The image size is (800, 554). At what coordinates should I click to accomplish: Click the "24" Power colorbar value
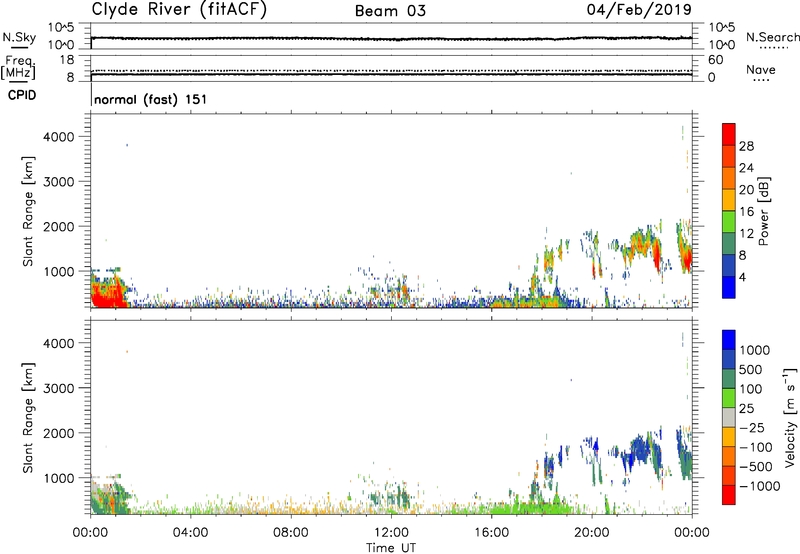coord(746,168)
